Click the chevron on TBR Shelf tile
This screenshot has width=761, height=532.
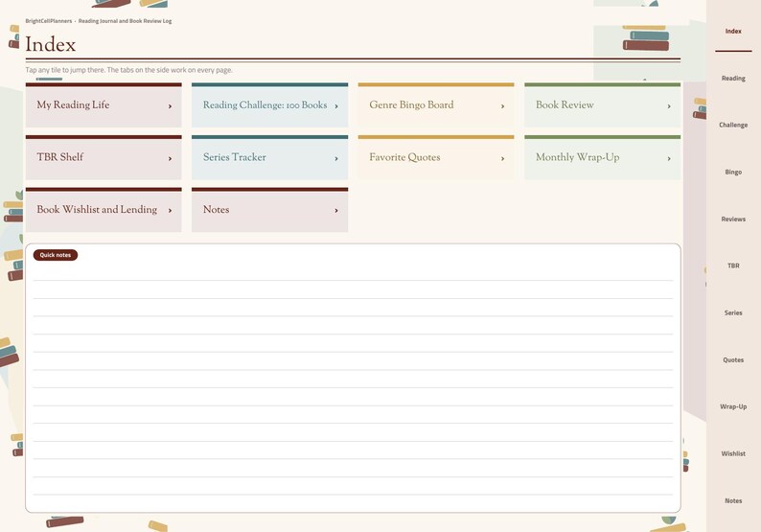point(170,158)
